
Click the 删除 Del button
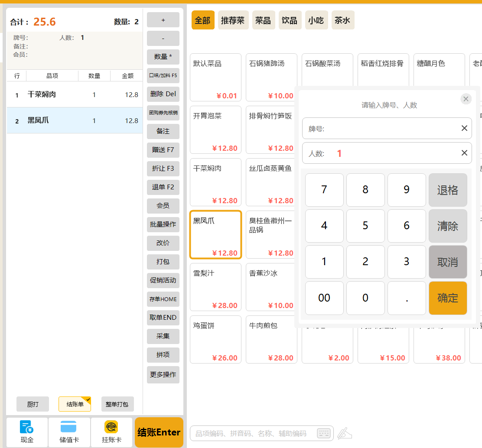[163, 94]
